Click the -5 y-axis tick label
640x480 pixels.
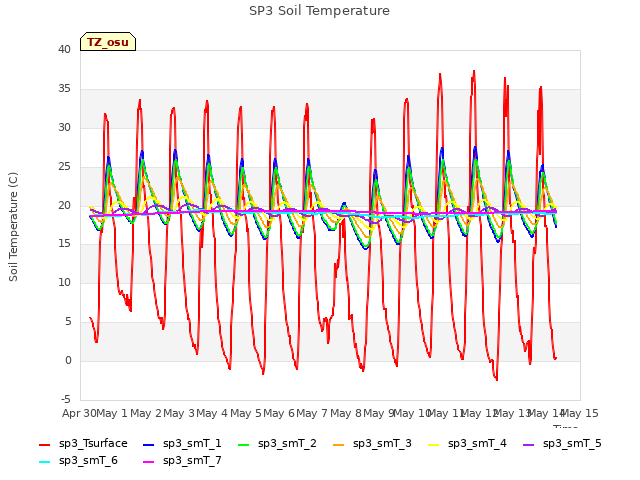(x=66, y=400)
